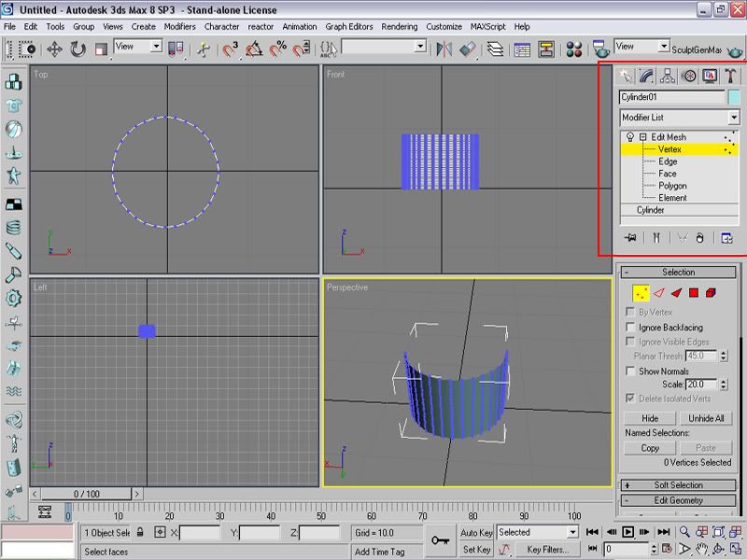The image size is (747, 560).
Task: Enable the Show Normals checkbox
Action: 630,371
